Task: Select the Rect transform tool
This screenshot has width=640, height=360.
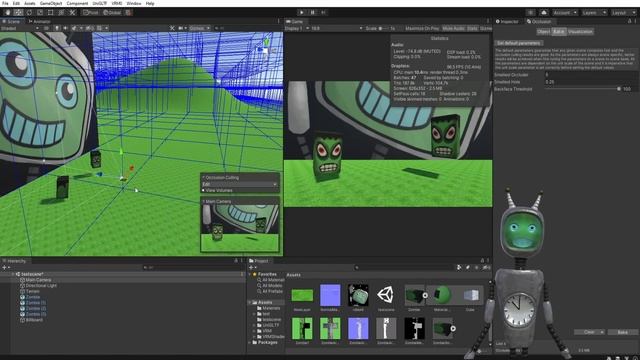Action: (51, 13)
